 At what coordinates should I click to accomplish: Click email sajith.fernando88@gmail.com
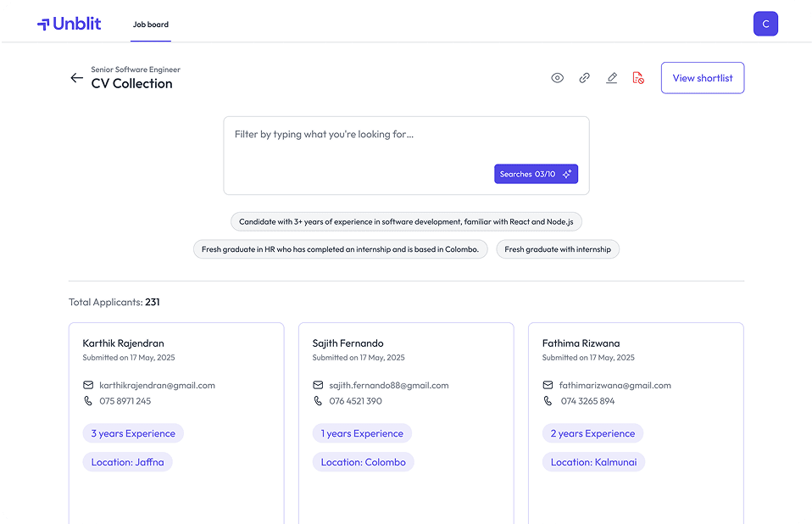[389, 385]
